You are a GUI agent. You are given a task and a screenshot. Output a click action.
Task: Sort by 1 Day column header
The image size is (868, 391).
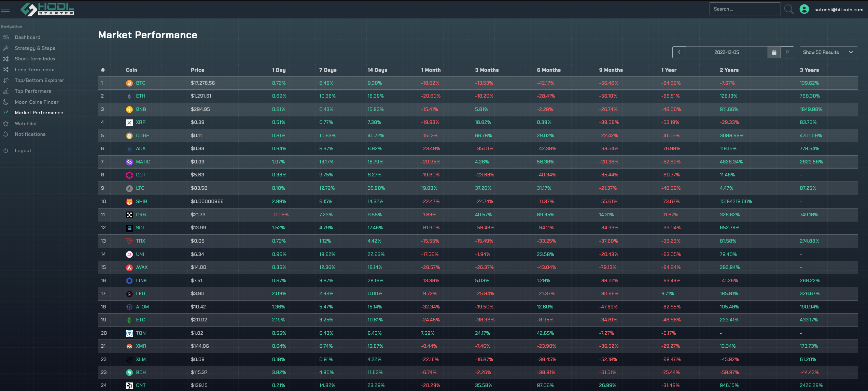[x=279, y=70]
